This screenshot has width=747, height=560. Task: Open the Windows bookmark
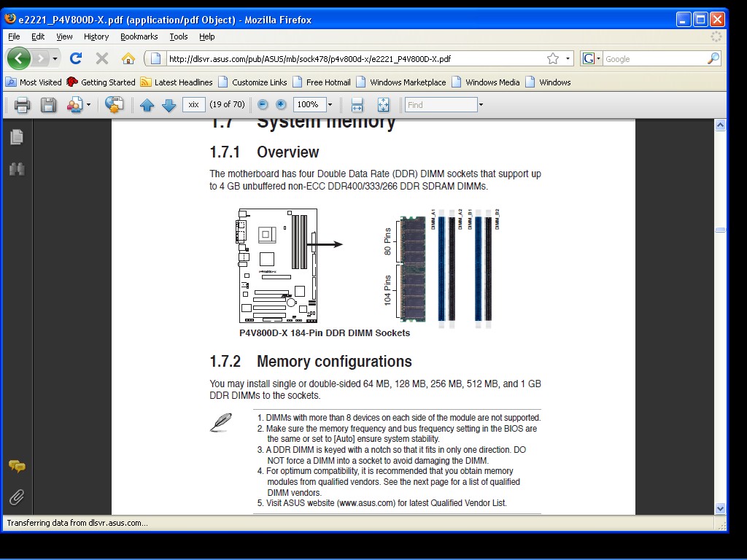tap(548, 82)
